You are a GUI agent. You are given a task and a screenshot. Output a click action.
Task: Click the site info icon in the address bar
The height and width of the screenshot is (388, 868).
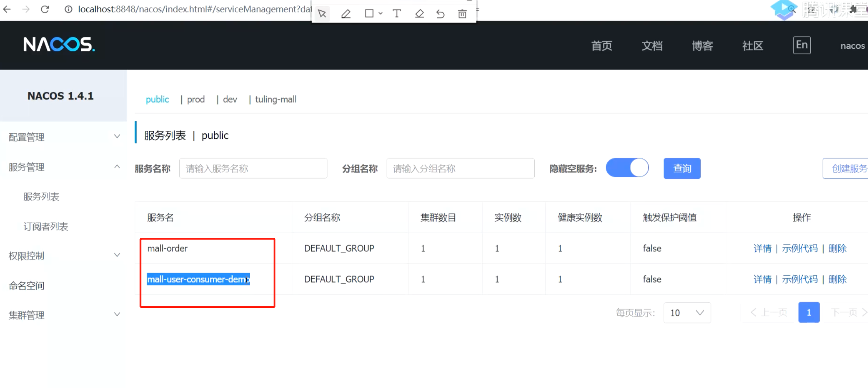[x=68, y=9]
